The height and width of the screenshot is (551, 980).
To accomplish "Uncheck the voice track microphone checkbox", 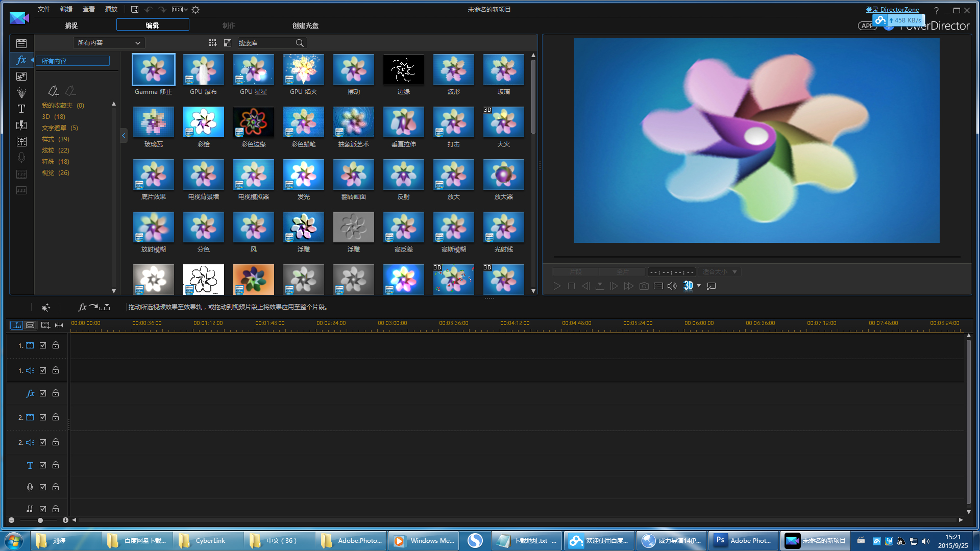I will (43, 487).
